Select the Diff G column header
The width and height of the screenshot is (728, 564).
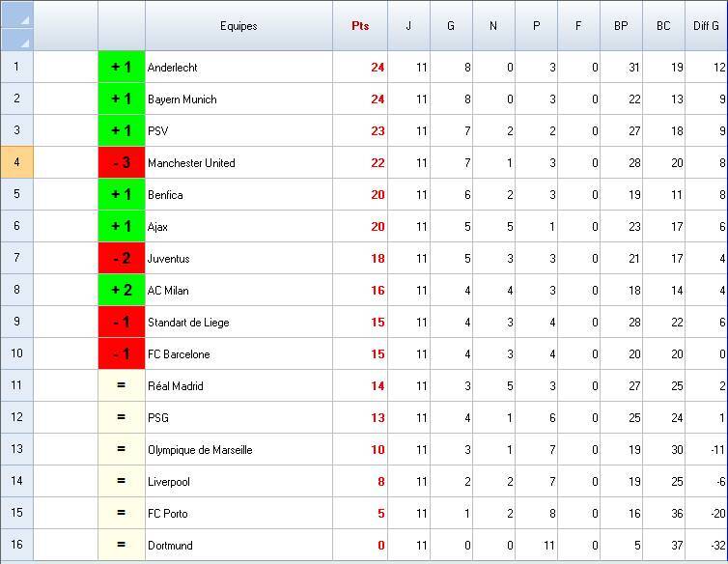[x=706, y=26]
